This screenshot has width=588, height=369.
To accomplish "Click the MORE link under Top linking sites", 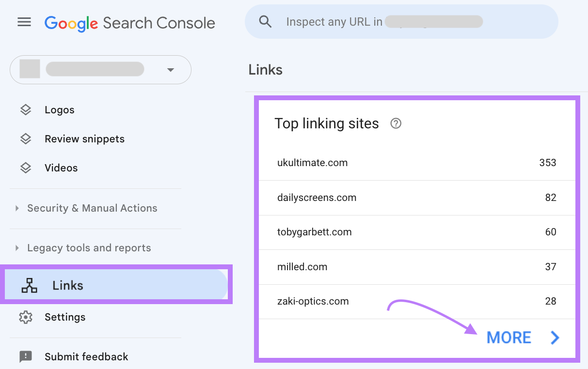I will coord(509,338).
